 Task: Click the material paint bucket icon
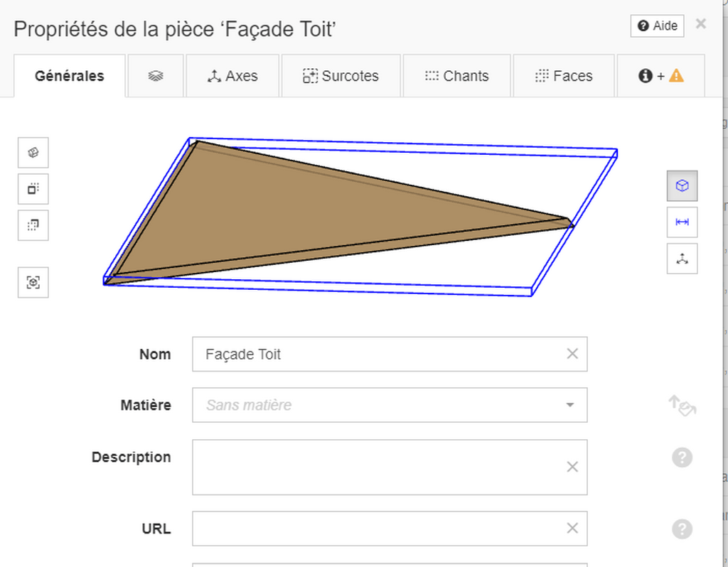click(682, 406)
